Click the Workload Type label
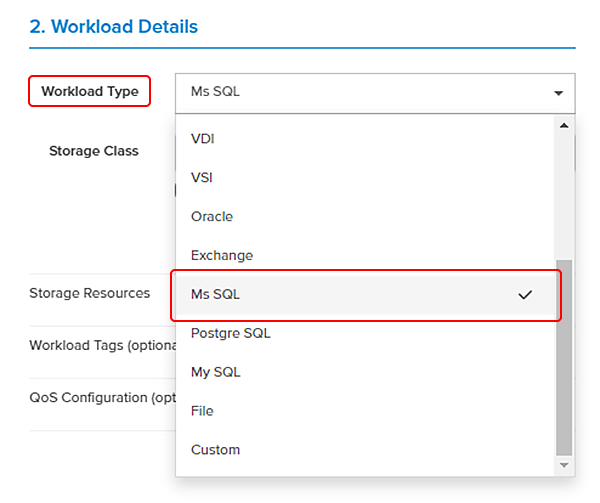 tap(90, 91)
